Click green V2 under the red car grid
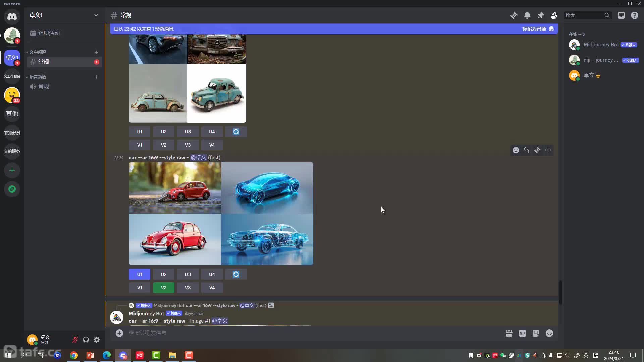Screen dimensions: 644x362 click(x=164, y=288)
